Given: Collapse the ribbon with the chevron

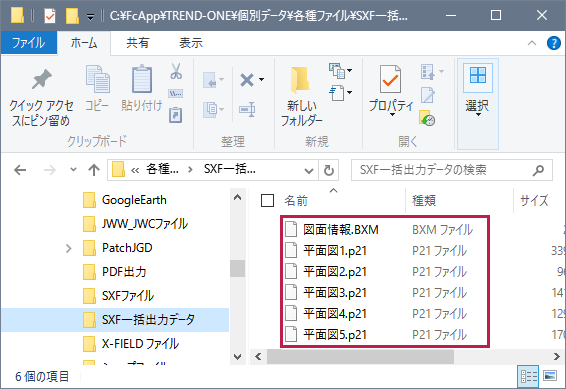Looking at the screenshot, I should (x=531, y=43).
